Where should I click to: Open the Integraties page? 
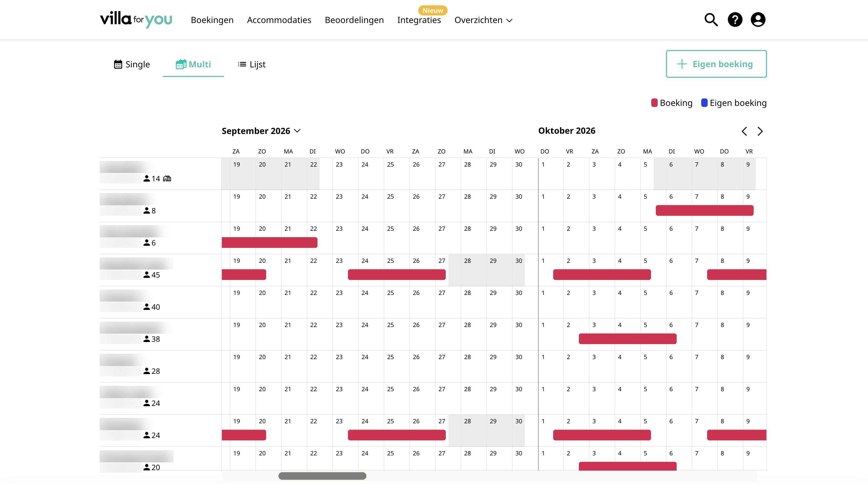tap(419, 20)
